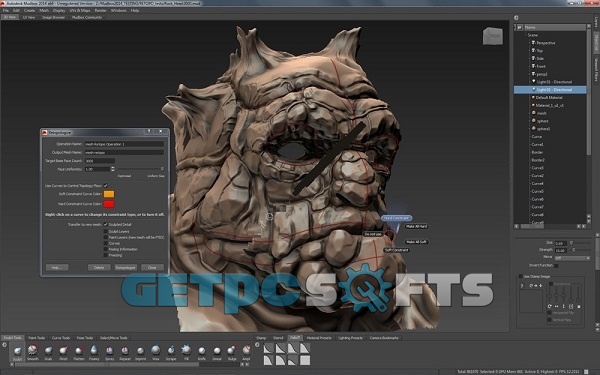Image resolution: width=600 pixels, height=375 pixels.
Task: Click the Perspective camera icon in Object List
Action: [x=533, y=43]
